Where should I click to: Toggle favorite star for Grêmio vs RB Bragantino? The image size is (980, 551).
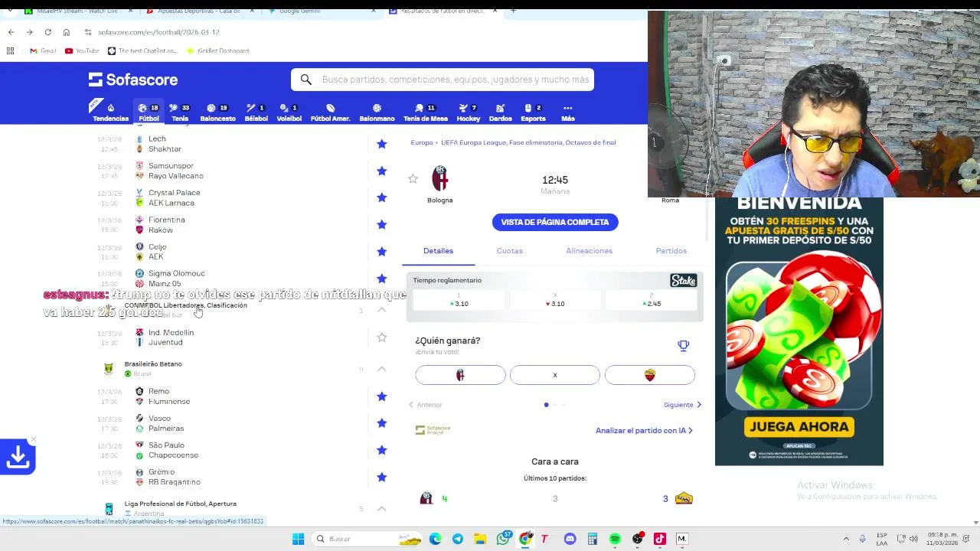point(381,477)
